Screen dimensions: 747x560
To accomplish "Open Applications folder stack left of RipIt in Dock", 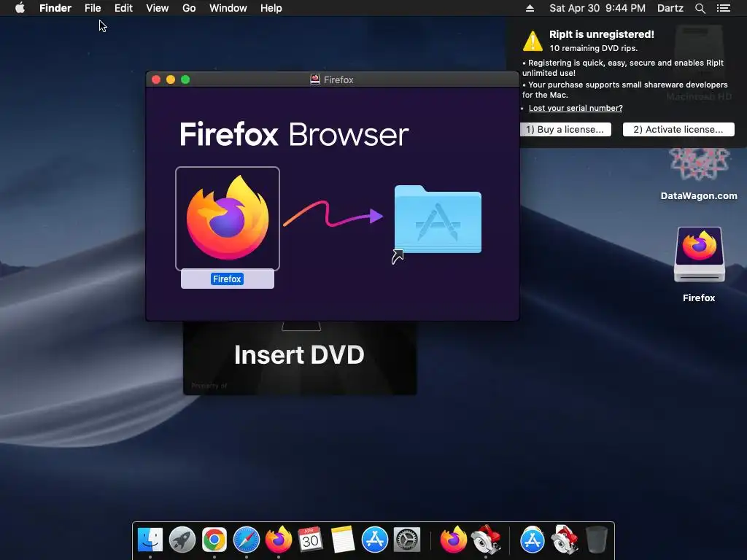I will [532, 540].
